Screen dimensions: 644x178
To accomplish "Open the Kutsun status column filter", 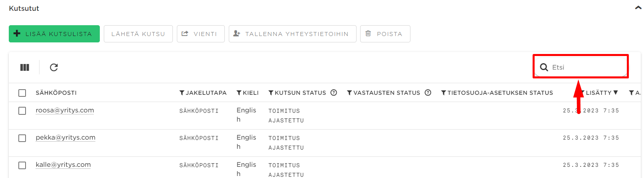I will click(x=271, y=93).
